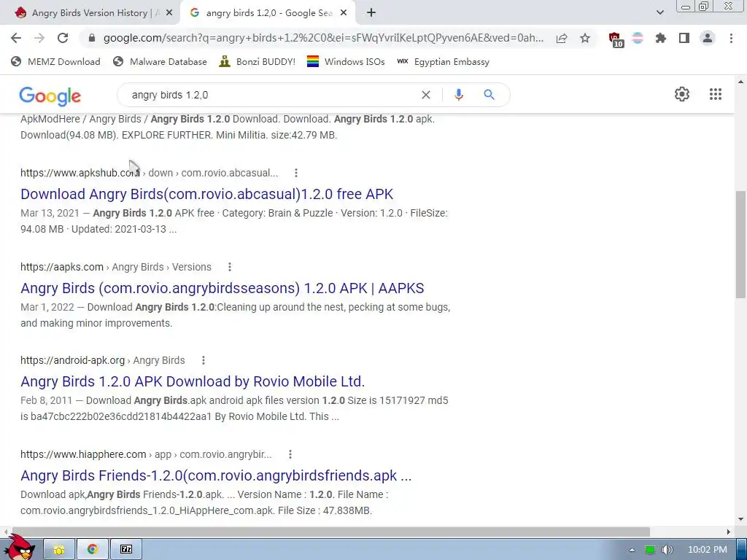Click the striped flag extension icon
747x560 pixels.
pos(638,38)
